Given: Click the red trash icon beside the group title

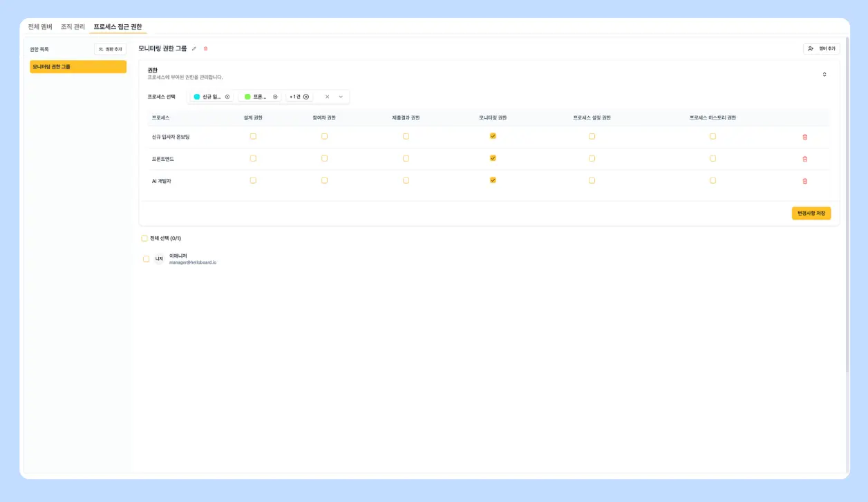Looking at the screenshot, I should [205, 49].
